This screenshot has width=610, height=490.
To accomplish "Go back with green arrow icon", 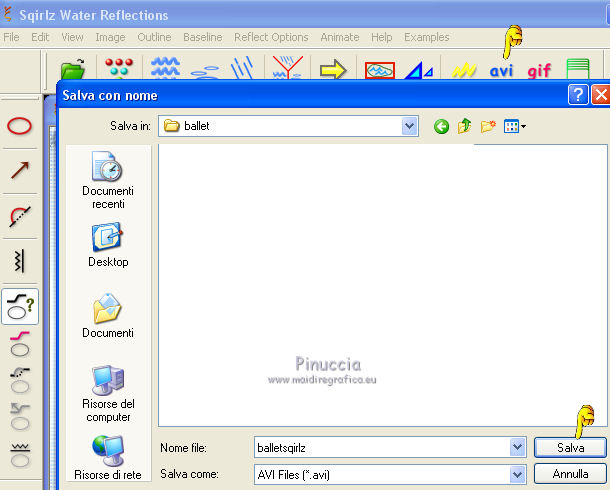I will tap(441, 126).
